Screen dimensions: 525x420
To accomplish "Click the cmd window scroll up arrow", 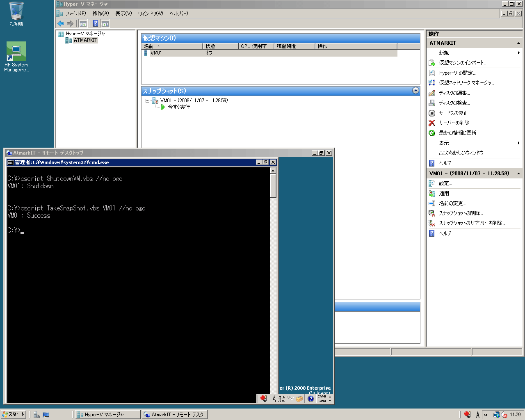I will pos(273,170).
